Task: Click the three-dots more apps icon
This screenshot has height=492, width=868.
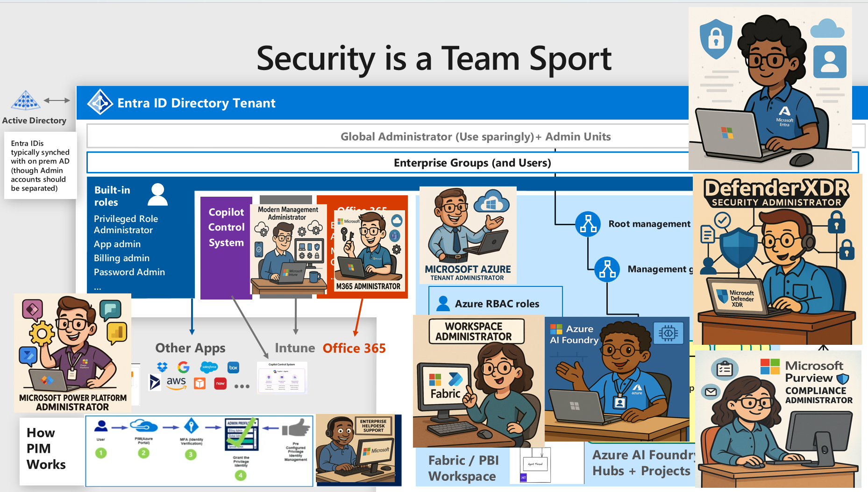Action: coord(242,386)
